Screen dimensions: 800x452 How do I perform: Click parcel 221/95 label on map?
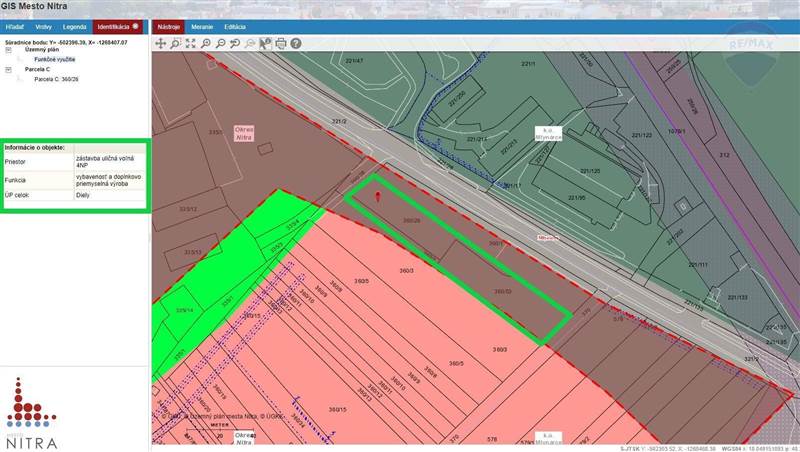coord(577,197)
